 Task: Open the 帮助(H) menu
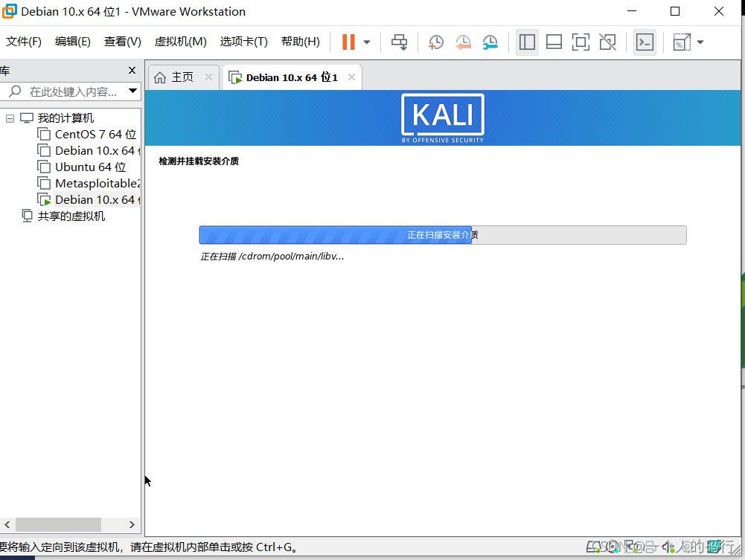[x=300, y=42]
